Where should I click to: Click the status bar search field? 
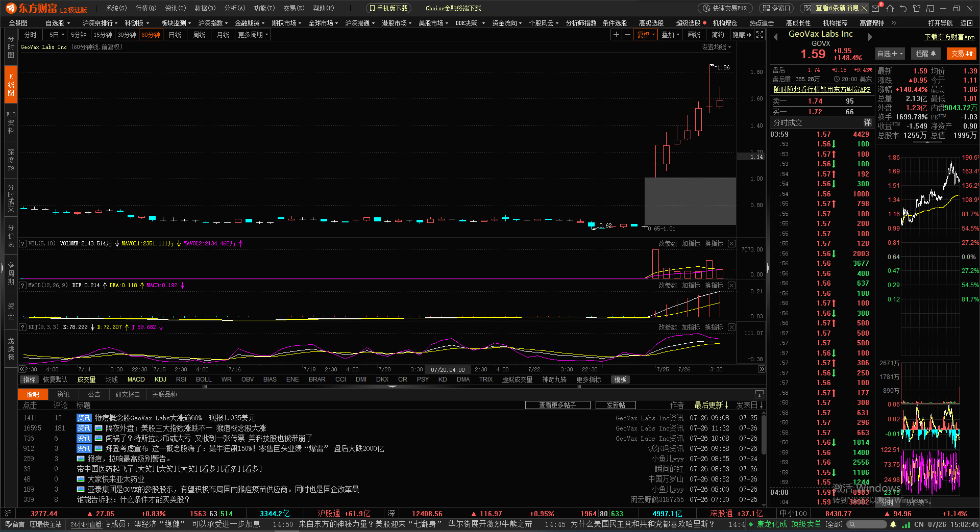pos(866,524)
